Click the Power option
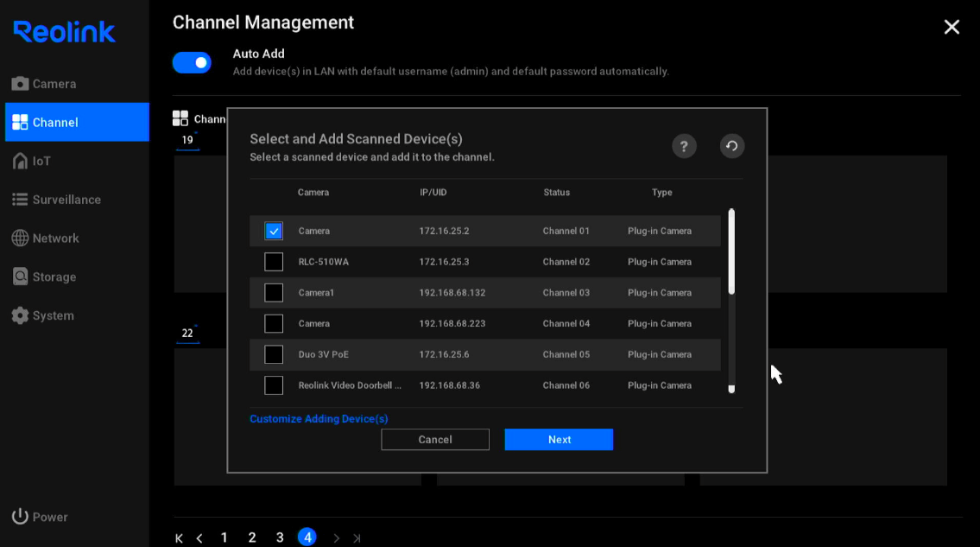 40,517
